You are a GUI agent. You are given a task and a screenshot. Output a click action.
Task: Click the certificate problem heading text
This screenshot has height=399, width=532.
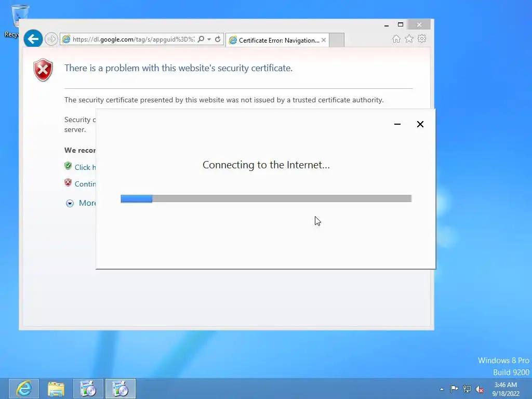(179, 68)
